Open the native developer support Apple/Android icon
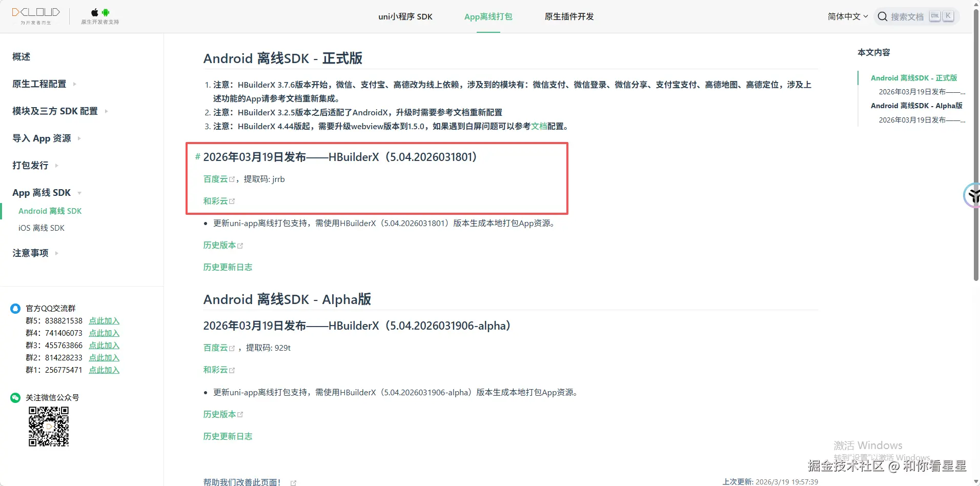980x486 pixels. [100, 16]
